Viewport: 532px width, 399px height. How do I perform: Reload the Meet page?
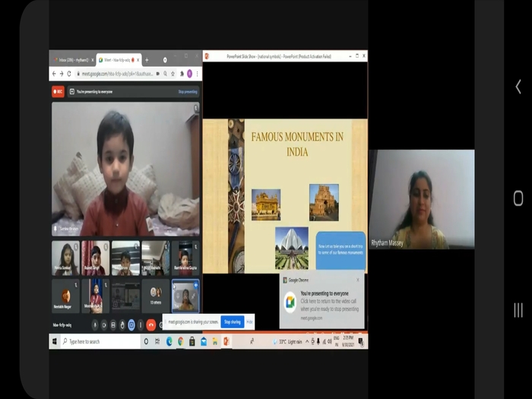(69, 74)
